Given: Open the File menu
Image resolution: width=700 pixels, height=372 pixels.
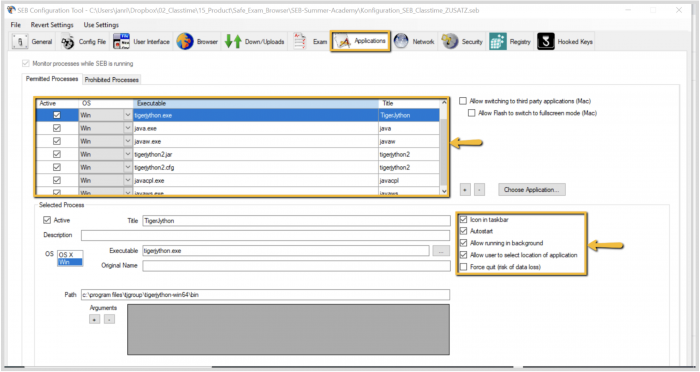Looking at the screenshot, I should tap(16, 25).
